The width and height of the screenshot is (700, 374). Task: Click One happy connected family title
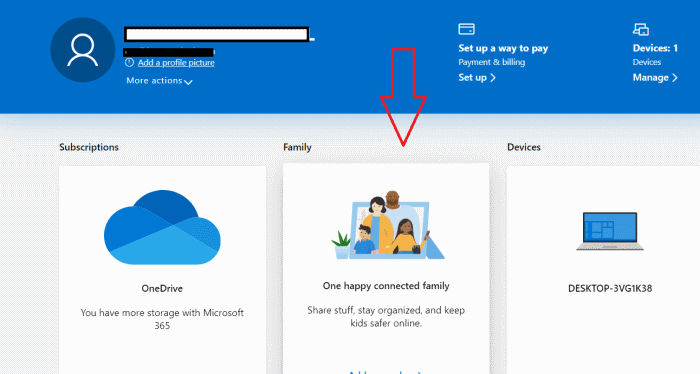tap(386, 286)
